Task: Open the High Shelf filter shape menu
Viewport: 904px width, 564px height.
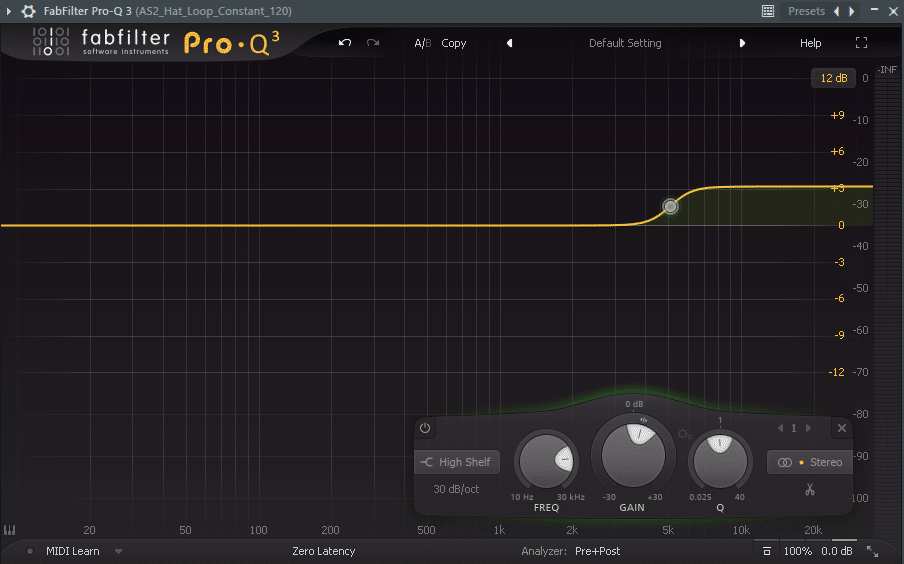Action: pyautogui.click(x=457, y=462)
